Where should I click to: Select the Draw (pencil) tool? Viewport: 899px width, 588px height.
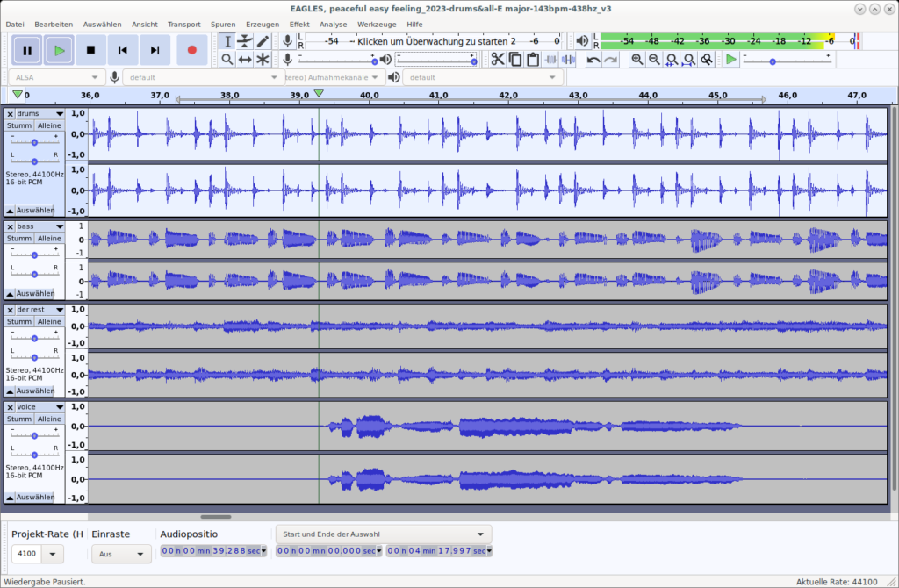click(263, 41)
